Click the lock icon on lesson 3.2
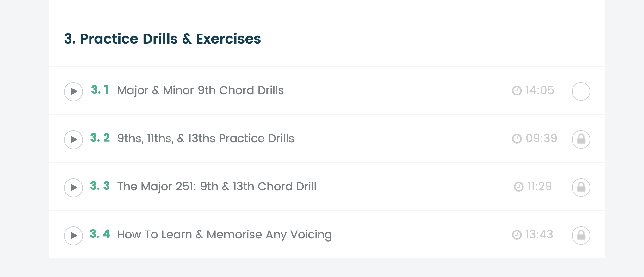This screenshot has width=644, height=277. coord(581,139)
